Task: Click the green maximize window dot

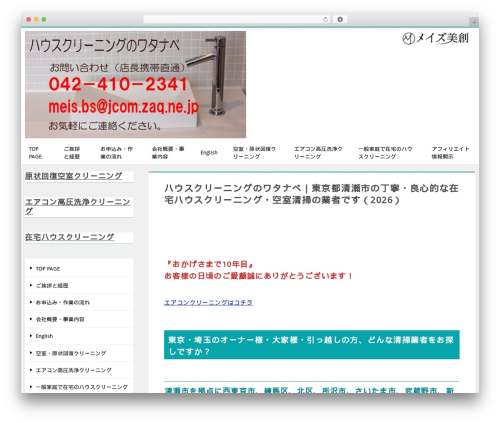Action: click(x=44, y=19)
